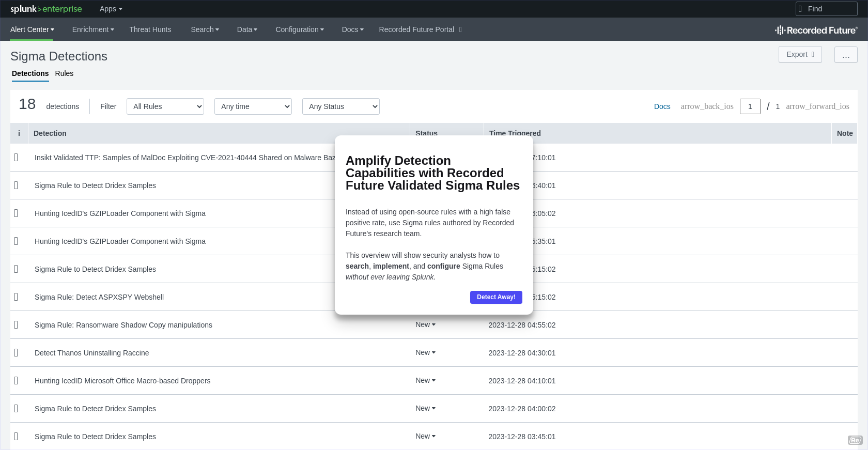
Task: Open the Any Status filter dropdown
Action: click(341, 106)
